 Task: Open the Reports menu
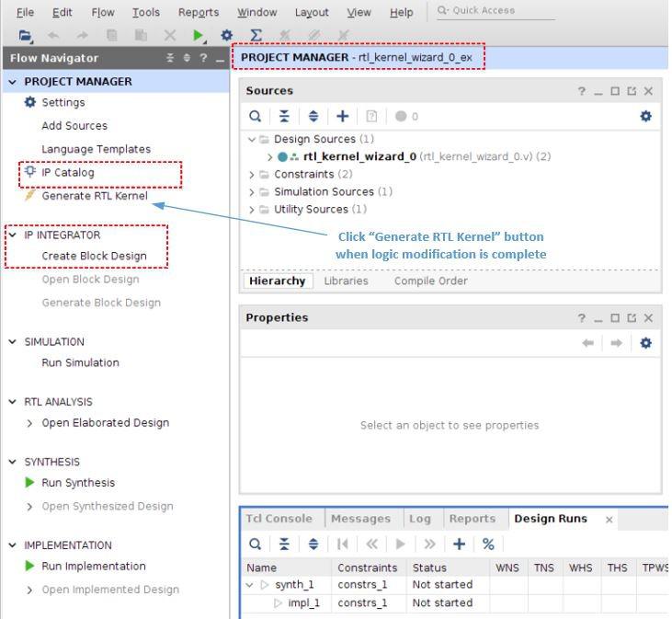(199, 13)
